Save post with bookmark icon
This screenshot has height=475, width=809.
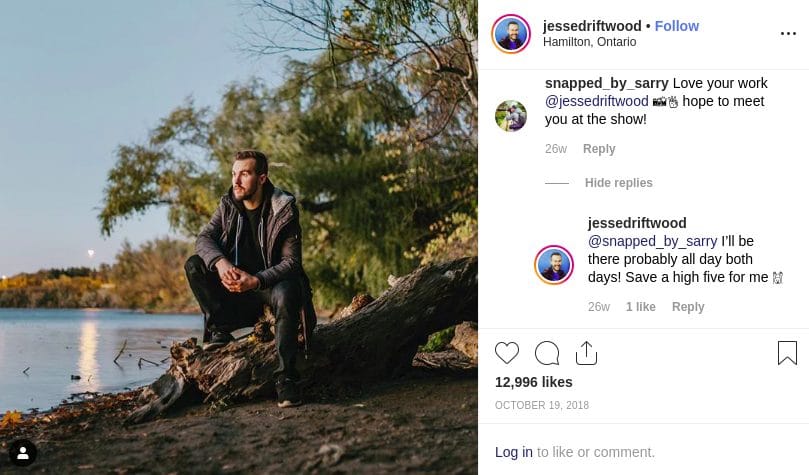point(787,353)
